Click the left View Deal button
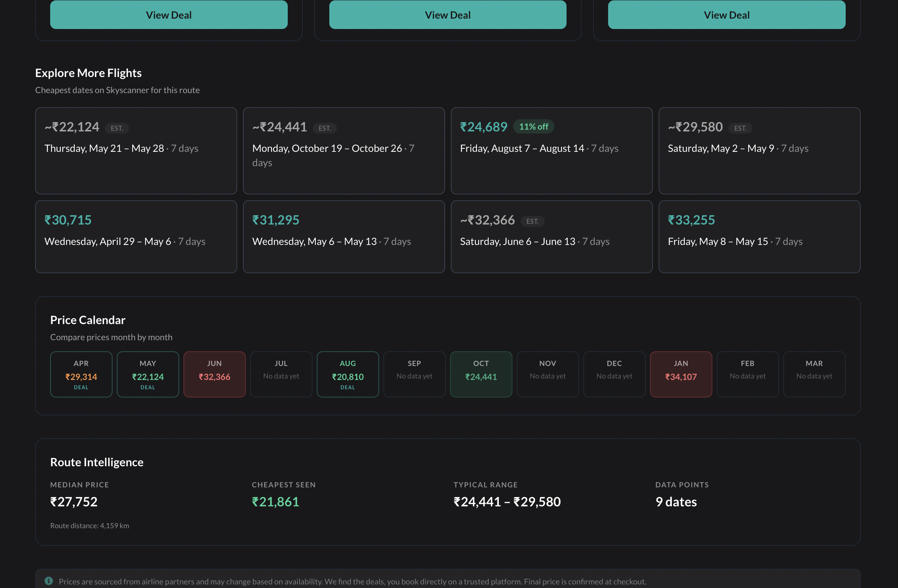Screen dimensions: 898x588 coord(169,15)
